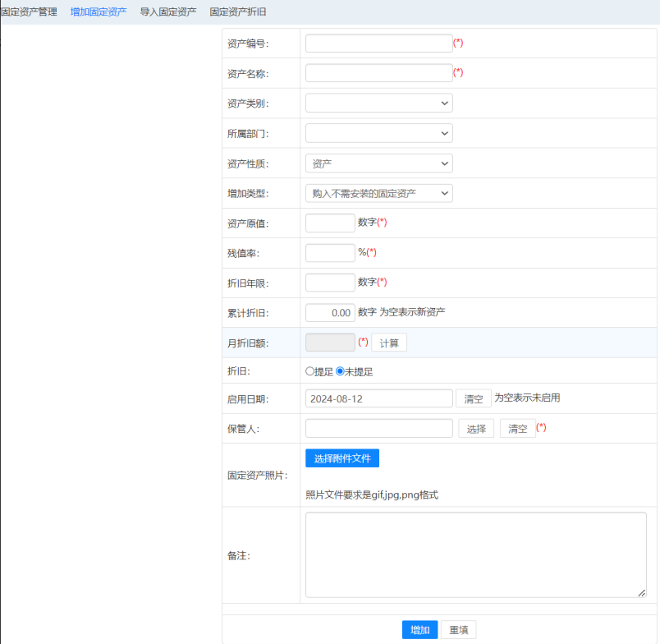Click the 启用日期 date field
The height and width of the screenshot is (644, 660).
[378, 398]
